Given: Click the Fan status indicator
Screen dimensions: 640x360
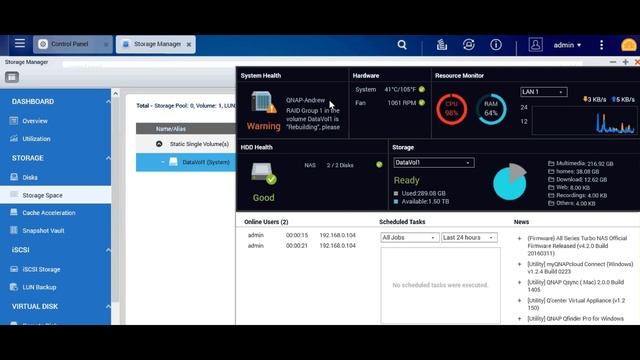Looking at the screenshot, I should [422, 102].
